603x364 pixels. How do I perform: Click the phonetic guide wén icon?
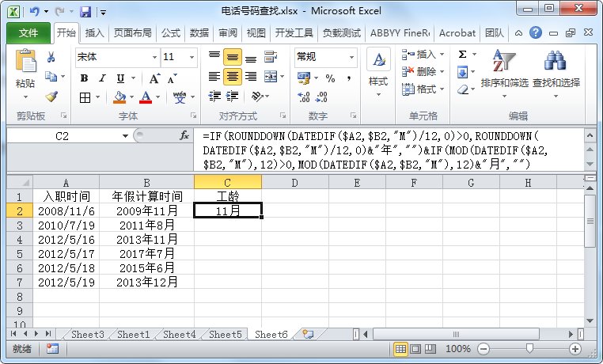pos(179,97)
